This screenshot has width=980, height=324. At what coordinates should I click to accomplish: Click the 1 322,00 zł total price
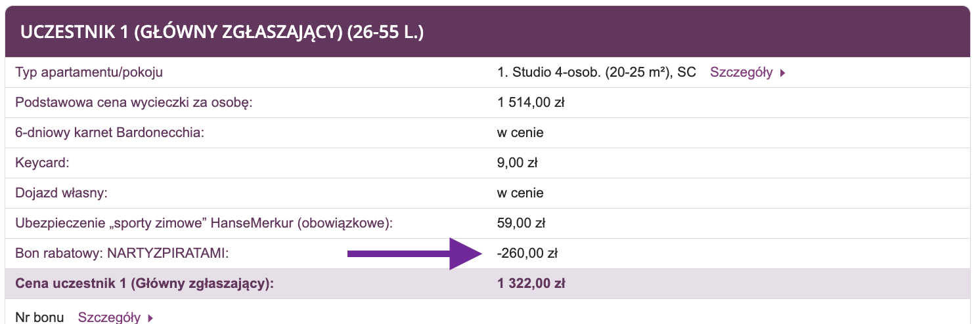tap(532, 284)
